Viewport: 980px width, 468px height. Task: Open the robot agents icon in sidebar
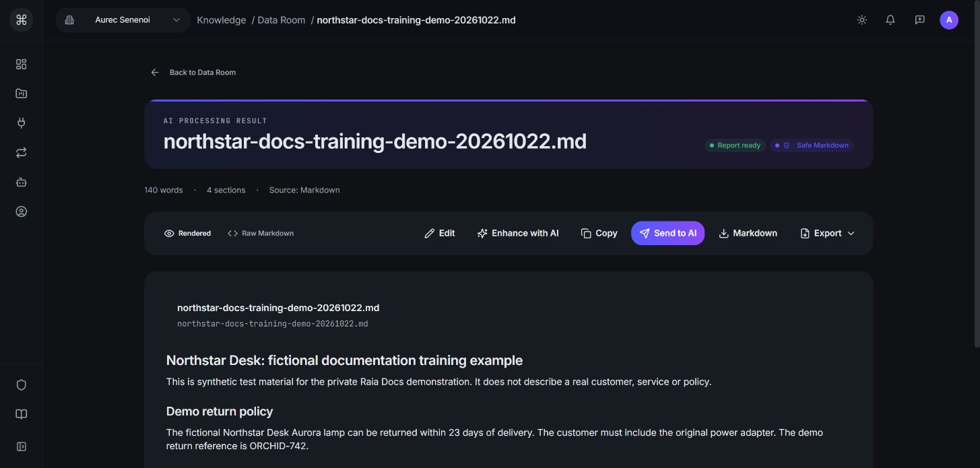click(21, 182)
